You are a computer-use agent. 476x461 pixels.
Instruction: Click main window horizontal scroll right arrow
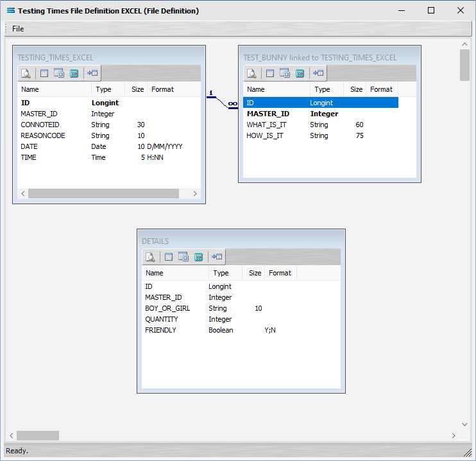coord(454,435)
